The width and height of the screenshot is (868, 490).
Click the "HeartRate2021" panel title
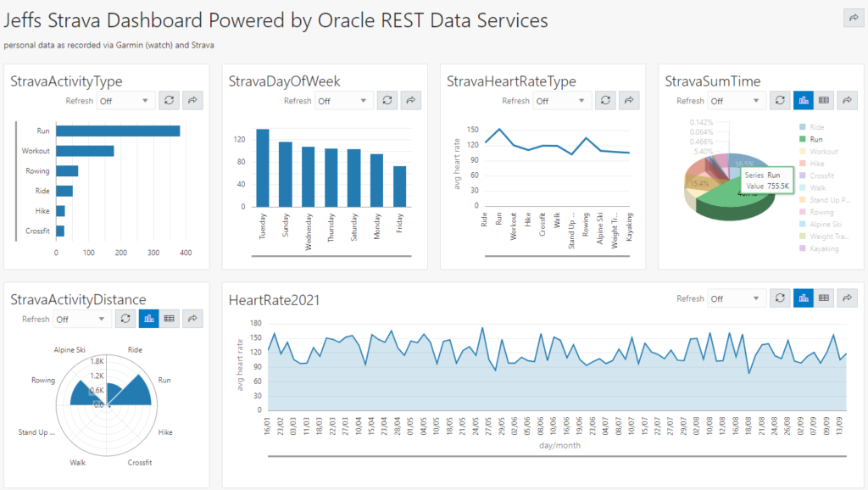(x=274, y=299)
